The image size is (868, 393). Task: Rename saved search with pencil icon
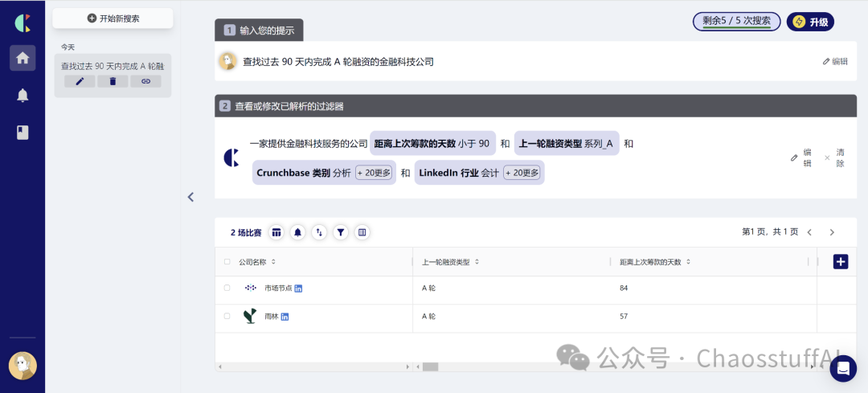[80, 81]
